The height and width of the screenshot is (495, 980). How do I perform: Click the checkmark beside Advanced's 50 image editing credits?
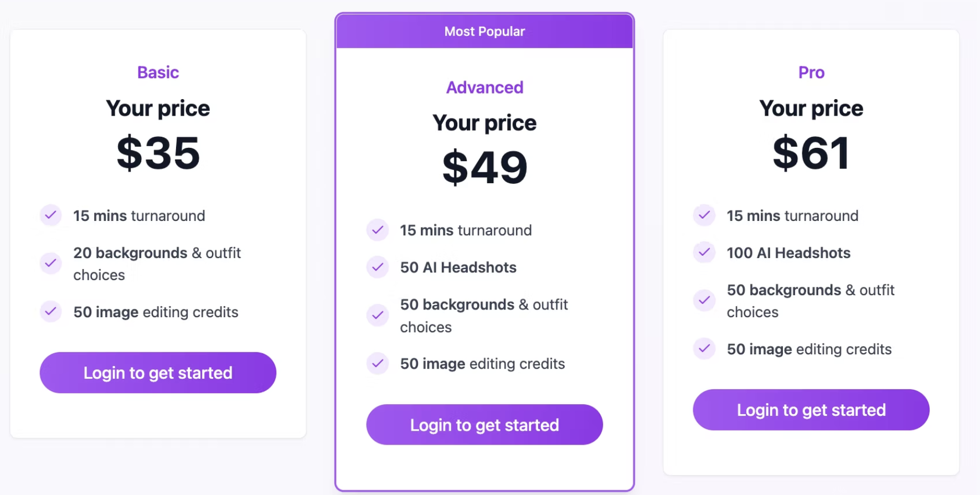point(377,363)
